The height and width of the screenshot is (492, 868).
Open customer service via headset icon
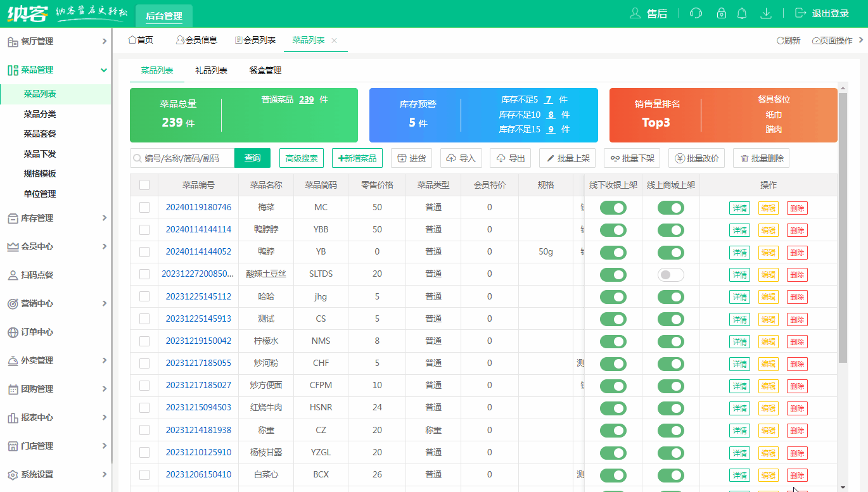(696, 13)
